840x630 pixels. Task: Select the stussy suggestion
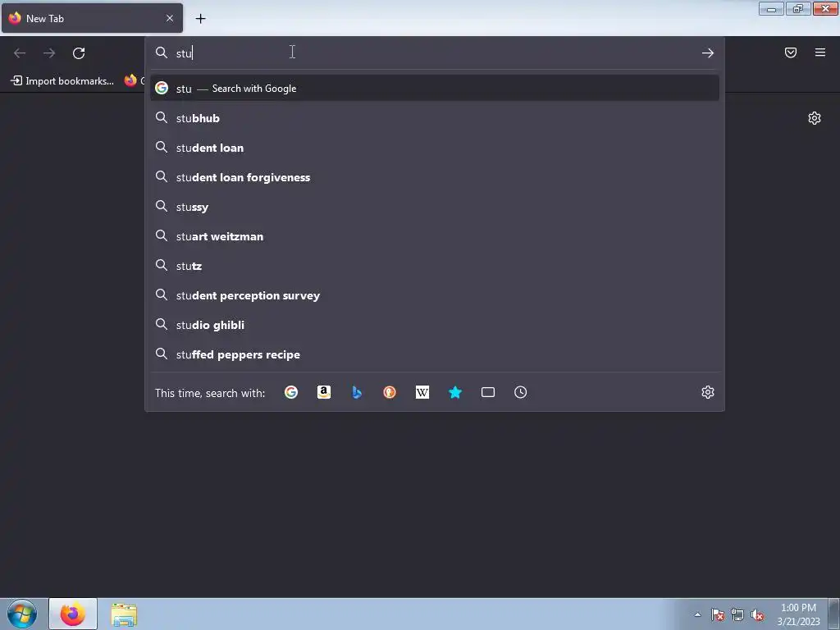click(435, 206)
